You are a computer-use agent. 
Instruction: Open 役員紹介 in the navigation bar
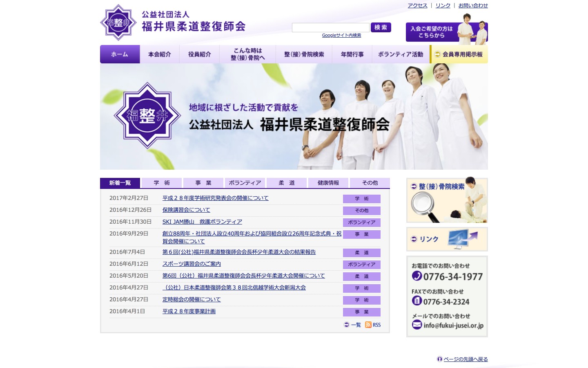coord(200,54)
